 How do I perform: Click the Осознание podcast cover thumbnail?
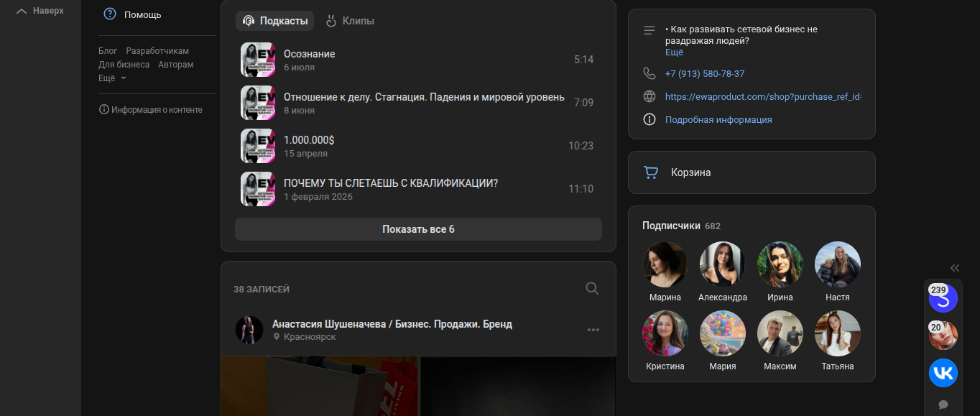pos(258,60)
